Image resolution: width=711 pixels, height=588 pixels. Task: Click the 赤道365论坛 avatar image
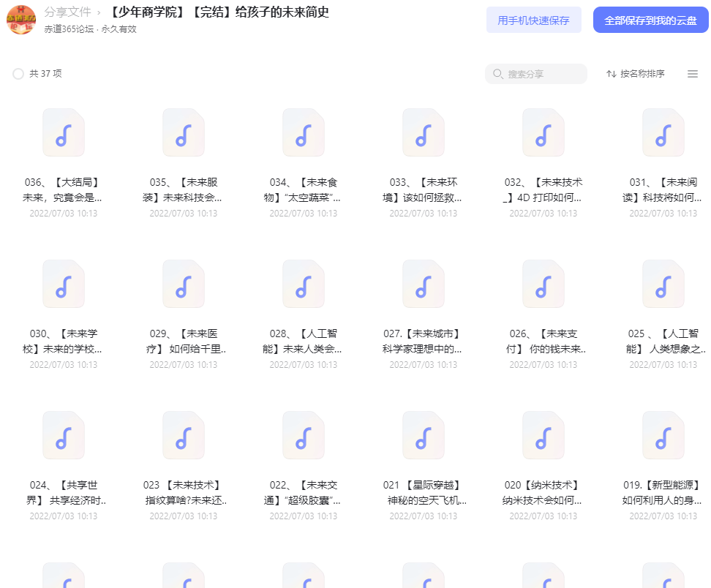pyautogui.click(x=21, y=20)
